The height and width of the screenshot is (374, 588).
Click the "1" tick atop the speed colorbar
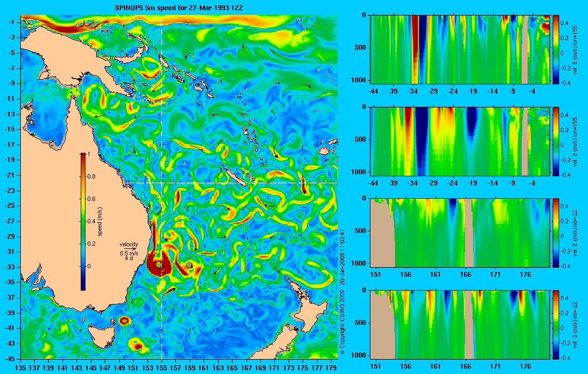click(89, 154)
